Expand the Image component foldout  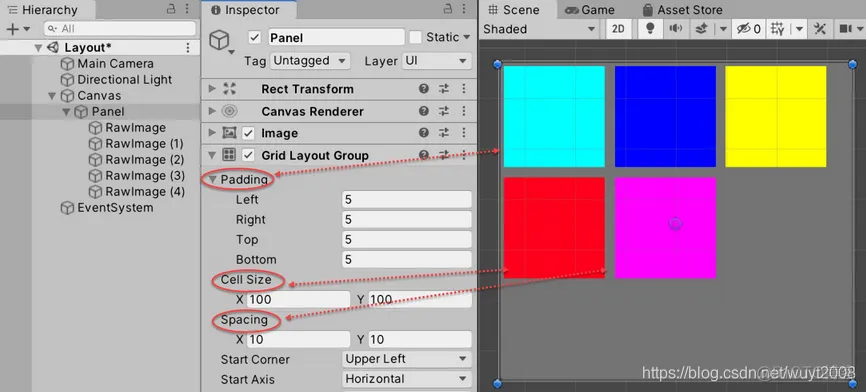click(x=212, y=133)
